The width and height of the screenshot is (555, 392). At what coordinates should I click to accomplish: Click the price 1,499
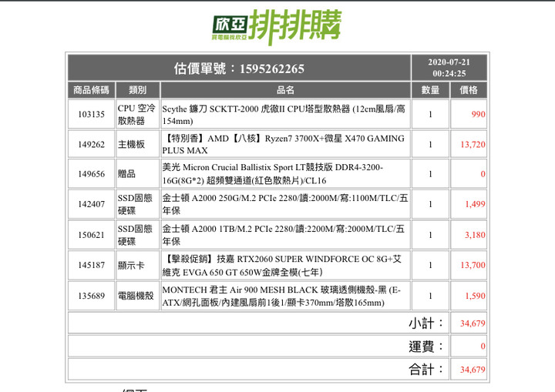pos(475,204)
